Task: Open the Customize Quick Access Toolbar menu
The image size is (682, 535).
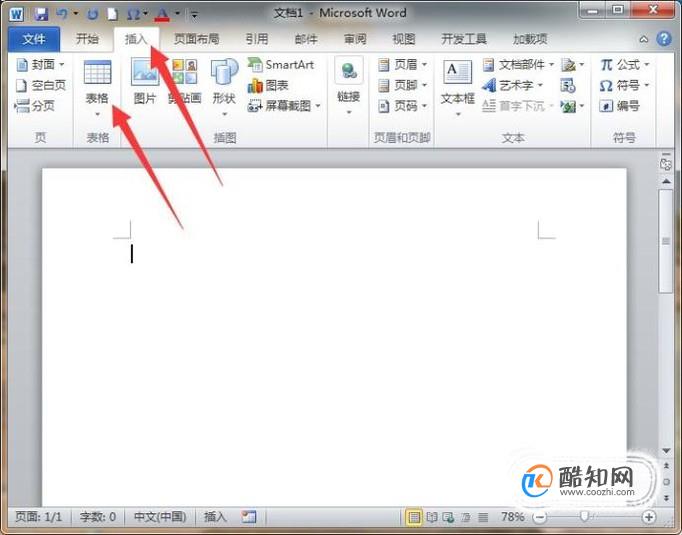Action: [194, 15]
